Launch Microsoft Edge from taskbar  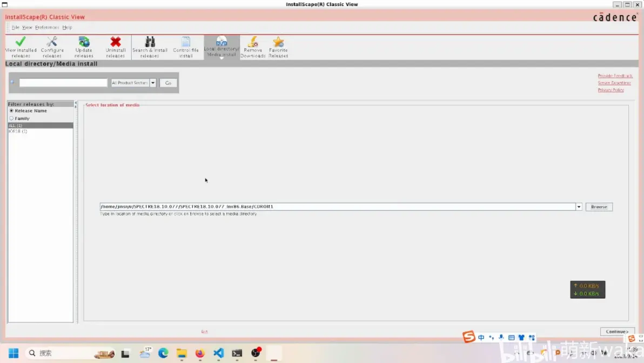pos(163,353)
